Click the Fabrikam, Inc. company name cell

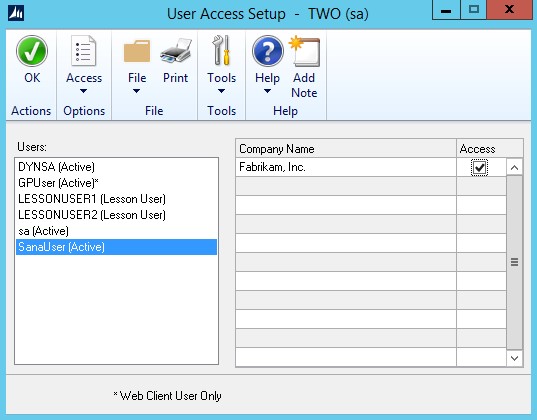(x=346, y=168)
